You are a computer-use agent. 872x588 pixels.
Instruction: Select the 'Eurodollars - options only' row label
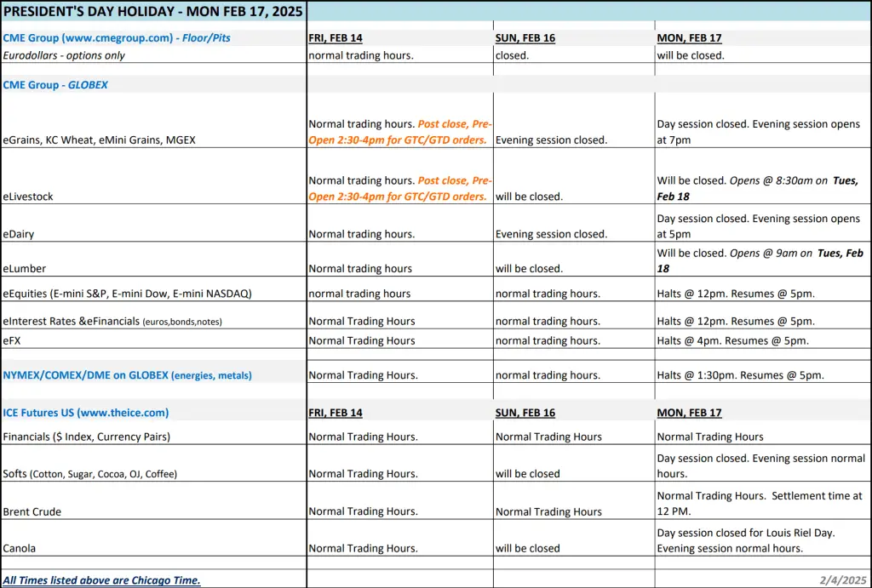pyautogui.click(x=64, y=55)
